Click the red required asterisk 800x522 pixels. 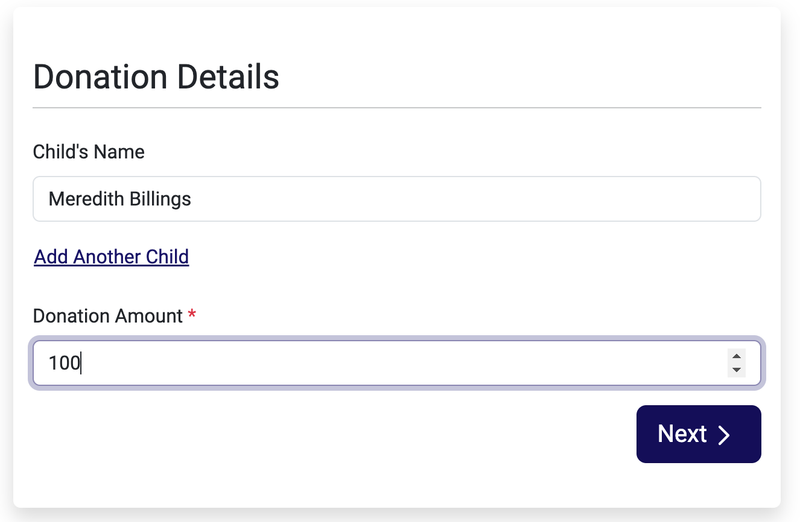[192, 316]
